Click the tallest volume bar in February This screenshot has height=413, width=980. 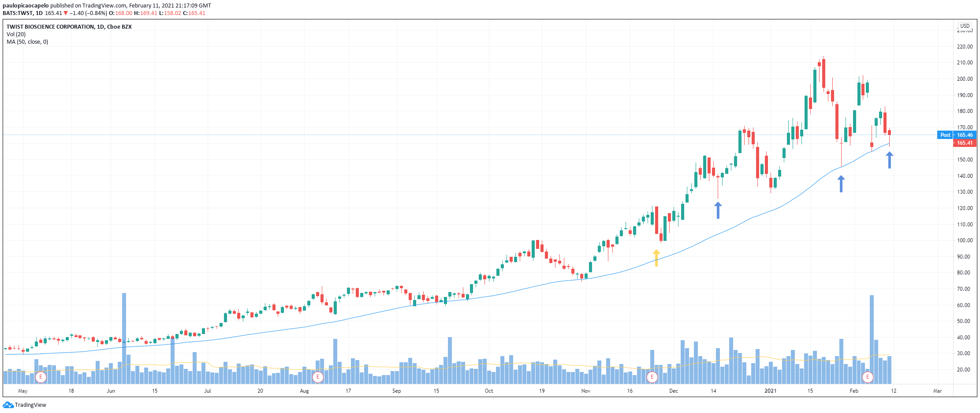click(x=872, y=340)
